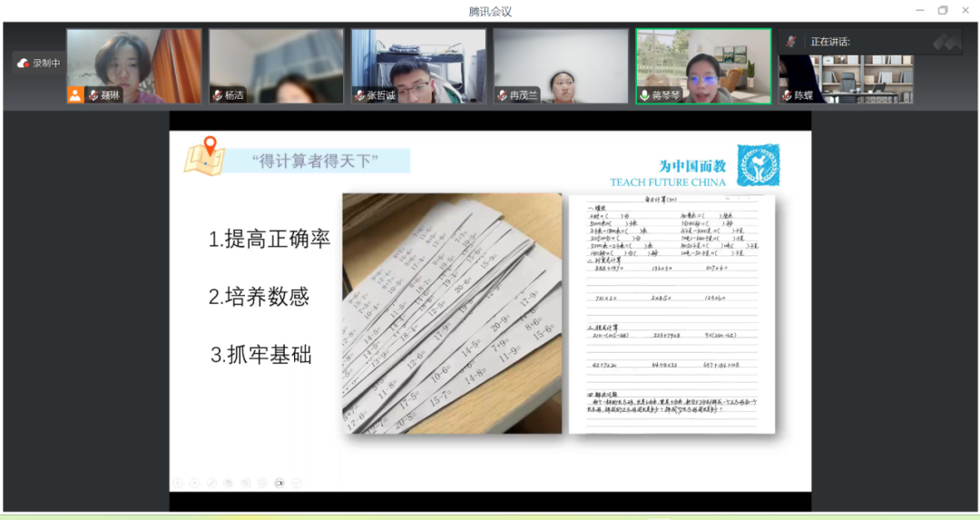Select 张哲诚's video tile

pos(418,65)
